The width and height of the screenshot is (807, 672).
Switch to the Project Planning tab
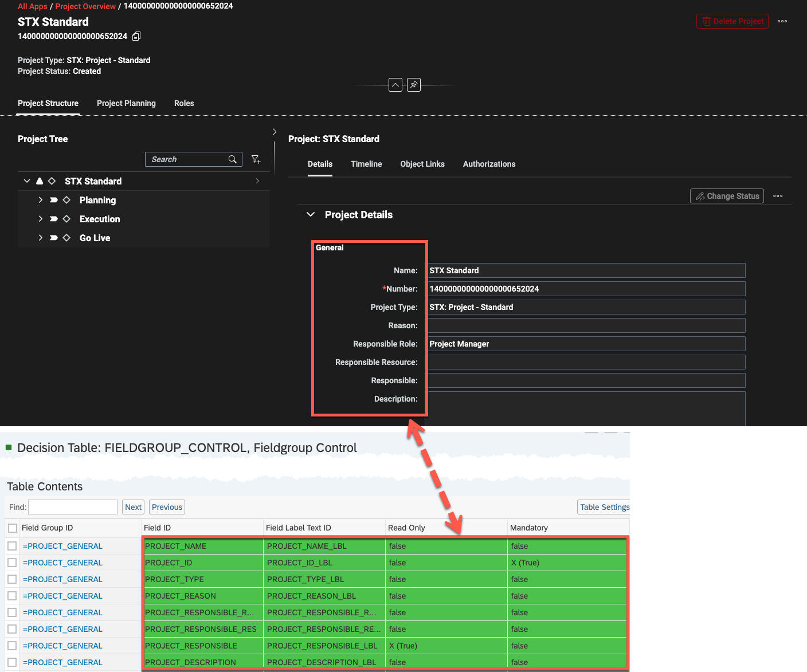pyautogui.click(x=126, y=103)
